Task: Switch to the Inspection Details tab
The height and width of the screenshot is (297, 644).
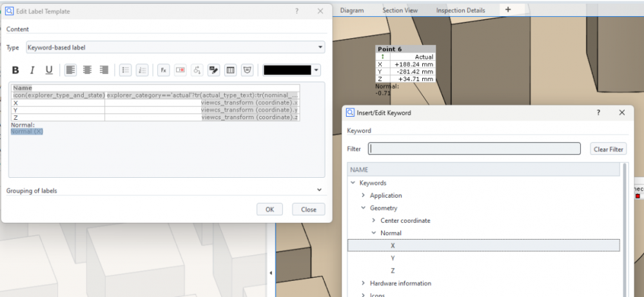Action: pyautogui.click(x=460, y=10)
